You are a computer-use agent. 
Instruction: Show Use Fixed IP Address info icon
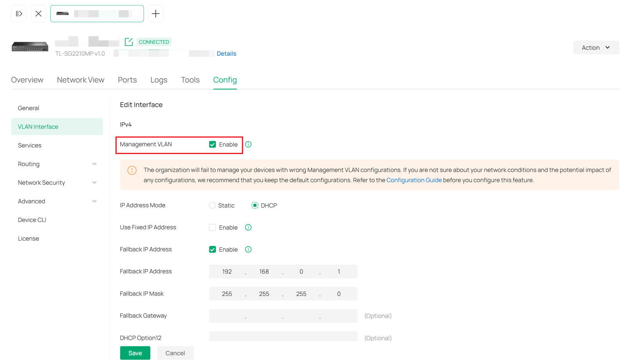coord(248,228)
